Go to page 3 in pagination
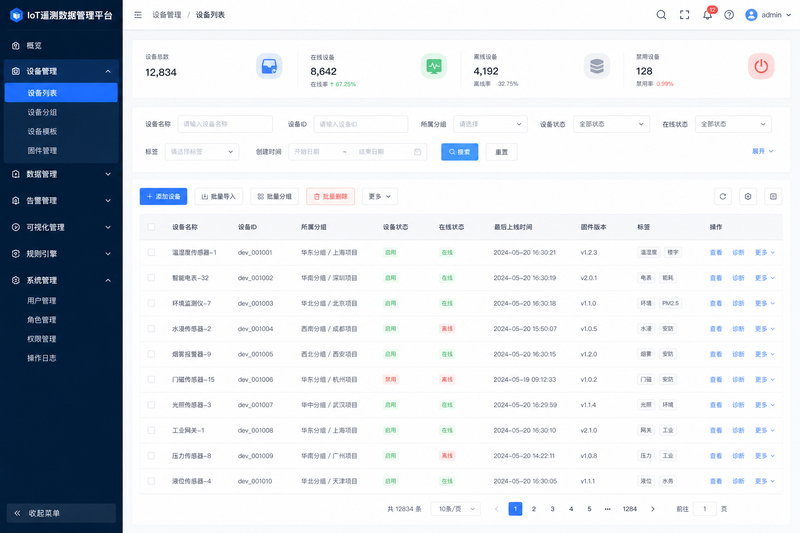Image resolution: width=800 pixels, height=533 pixels. (x=553, y=509)
